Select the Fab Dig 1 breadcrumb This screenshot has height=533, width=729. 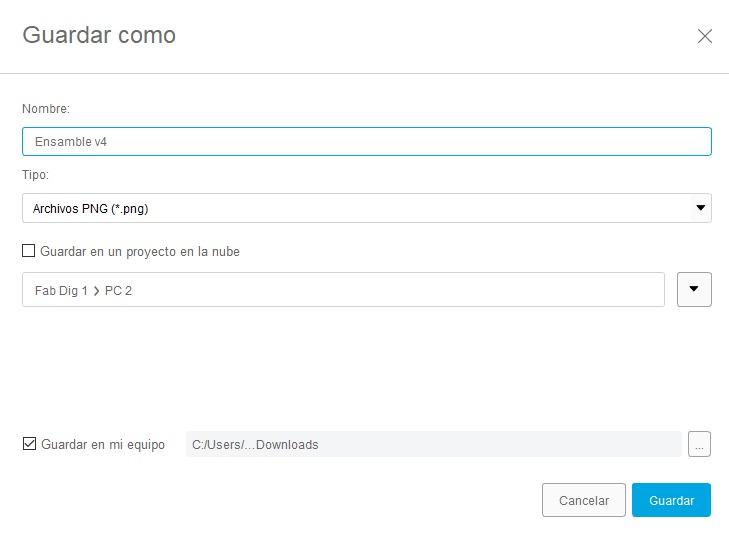point(60,290)
